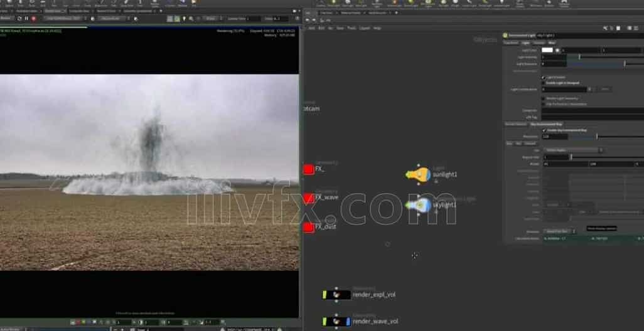This screenshot has width=644, height=331.
Task: Select the Switcher shelf tool
Action: [x=549, y=4]
